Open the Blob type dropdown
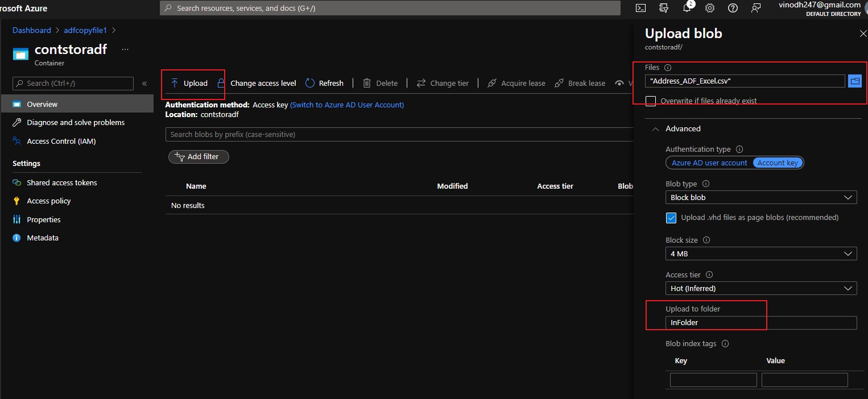Image resolution: width=868 pixels, height=399 pixels. (x=761, y=198)
